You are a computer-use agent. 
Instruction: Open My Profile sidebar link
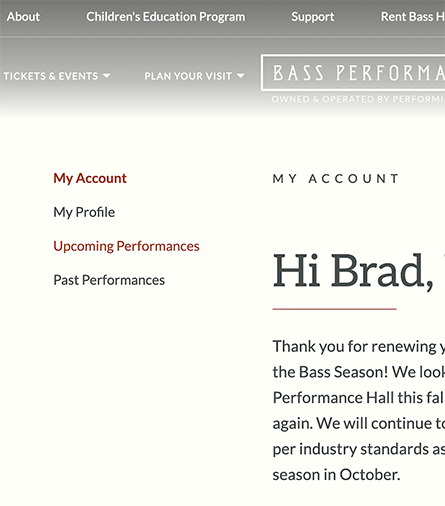click(x=84, y=212)
